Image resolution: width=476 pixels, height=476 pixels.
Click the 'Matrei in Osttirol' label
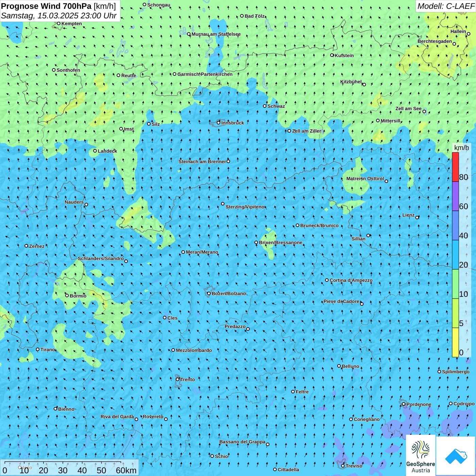tap(365, 178)
